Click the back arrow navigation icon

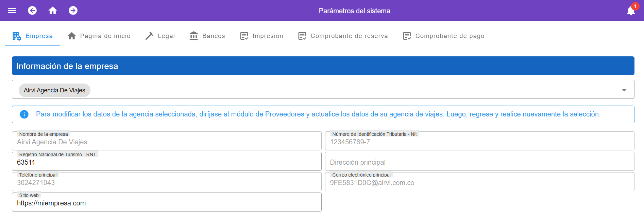click(32, 11)
